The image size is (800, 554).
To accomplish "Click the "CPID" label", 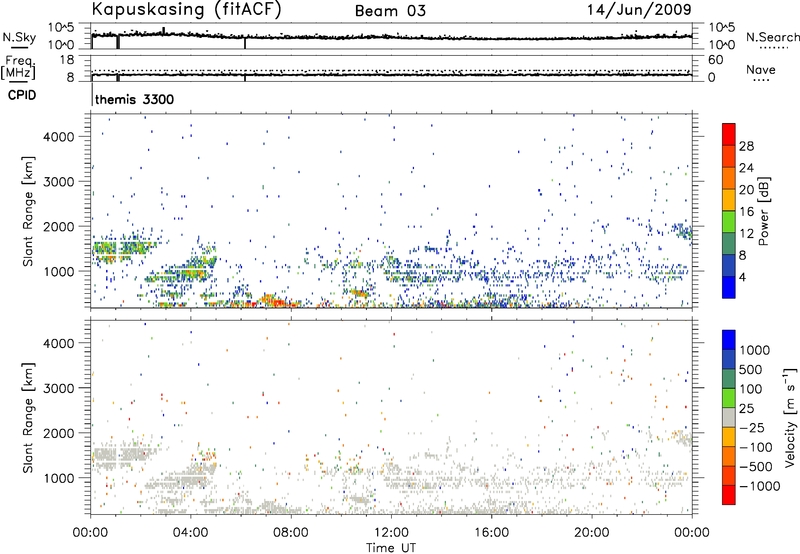I will (22, 95).
